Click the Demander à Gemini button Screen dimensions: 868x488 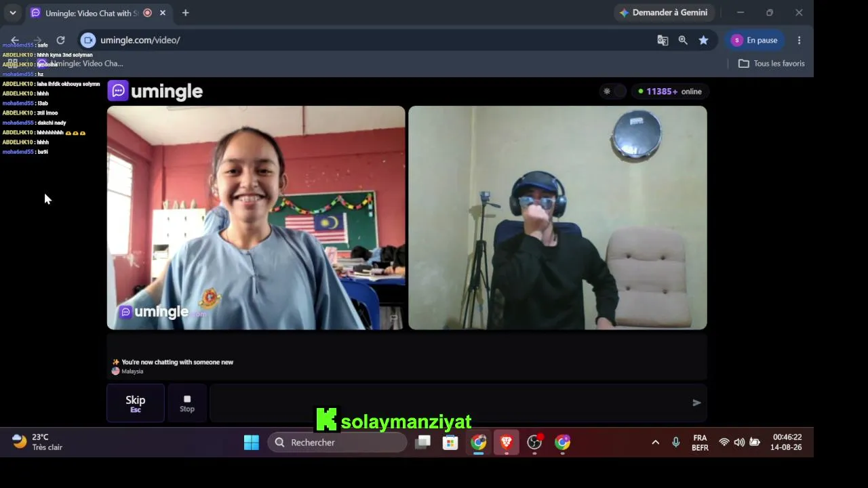point(663,13)
